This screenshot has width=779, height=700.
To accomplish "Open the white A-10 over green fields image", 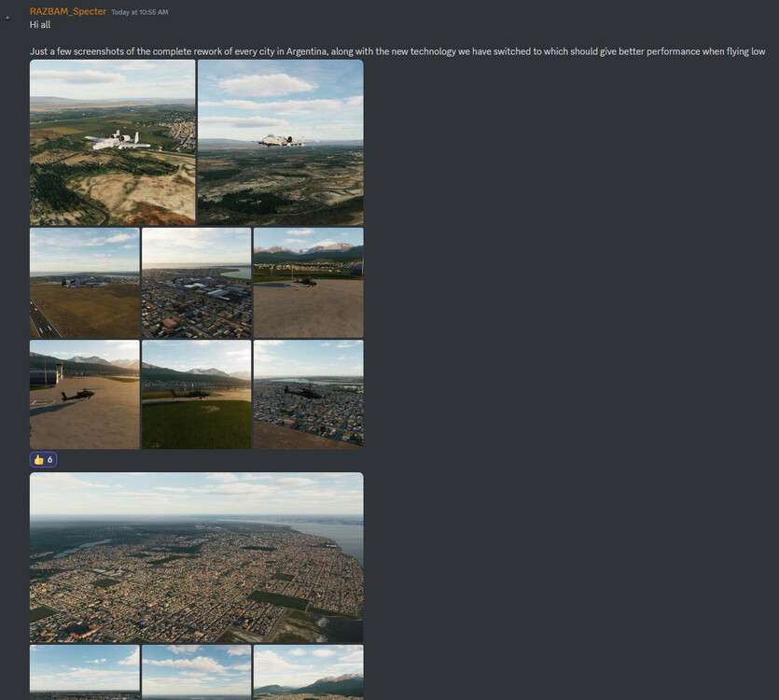I will point(112,143).
